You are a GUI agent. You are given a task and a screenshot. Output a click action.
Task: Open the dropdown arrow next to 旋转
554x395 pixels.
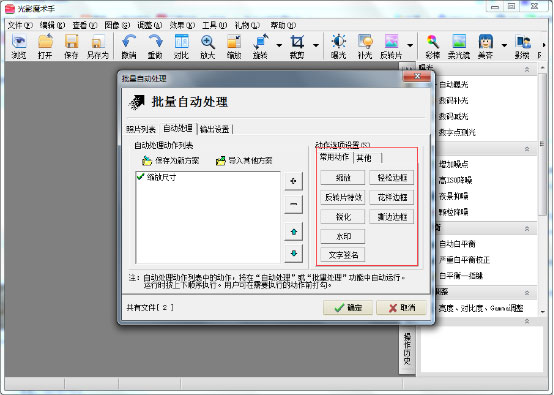(x=279, y=45)
